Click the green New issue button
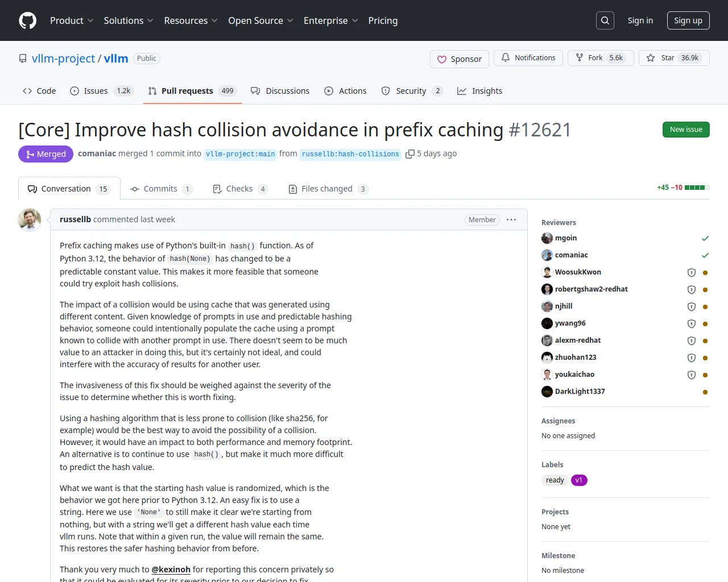This screenshot has width=728, height=582. (686, 130)
